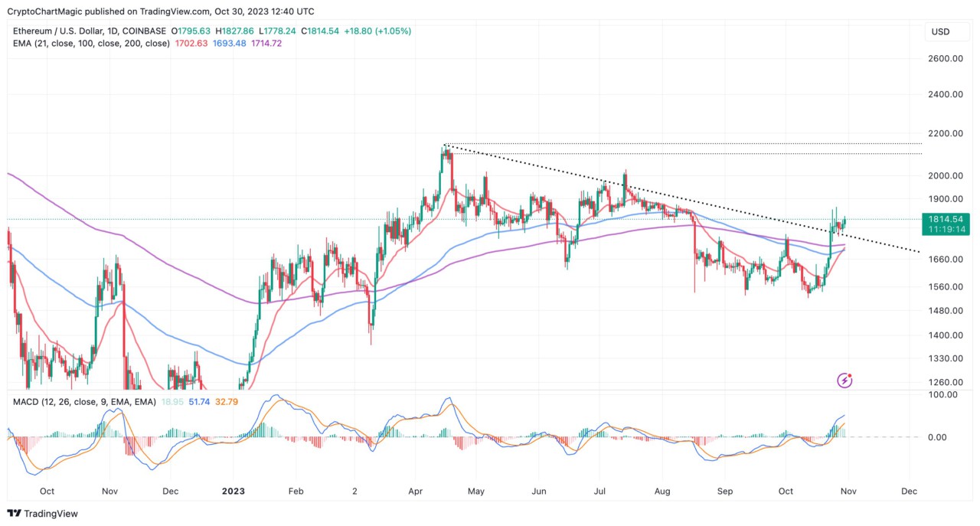Click the 2023 label on the time axis
980x526 pixels.
233,491
